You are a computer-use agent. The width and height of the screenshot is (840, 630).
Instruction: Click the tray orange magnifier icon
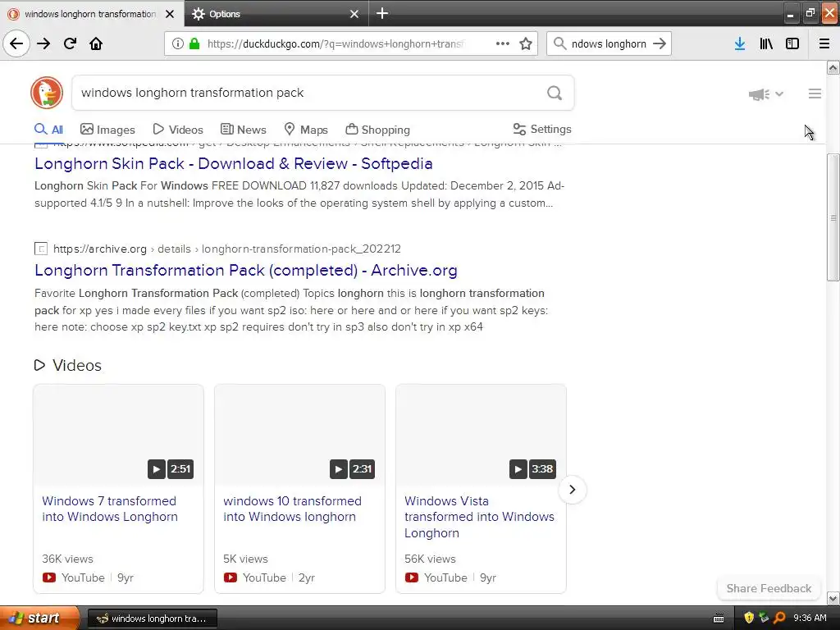click(x=779, y=618)
